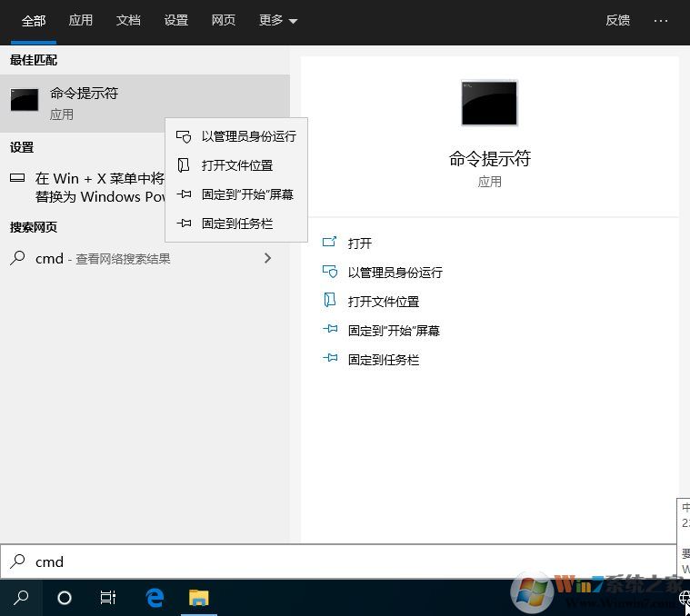Click the taskbar search button
This screenshot has height=616, width=690.
click(21, 598)
